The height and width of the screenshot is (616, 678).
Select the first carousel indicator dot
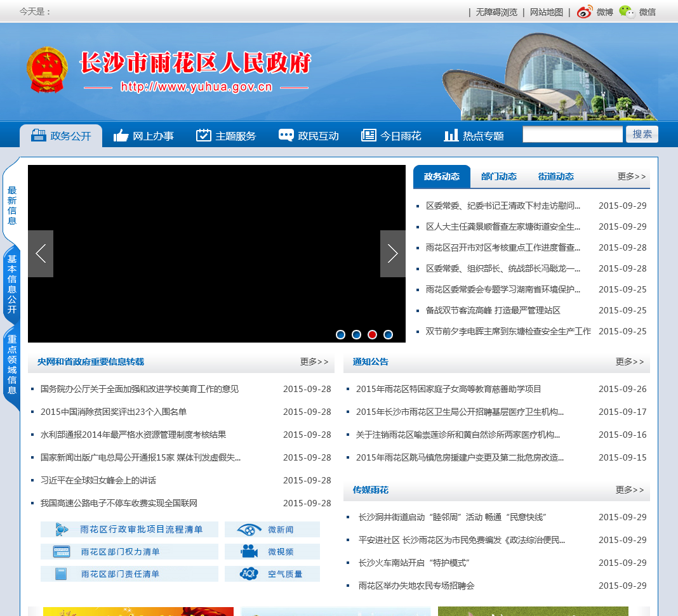pyautogui.click(x=341, y=334)
